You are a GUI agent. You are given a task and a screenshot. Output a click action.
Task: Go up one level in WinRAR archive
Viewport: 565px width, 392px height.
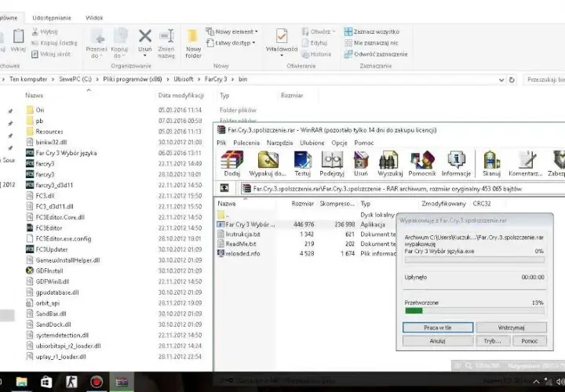224,188
